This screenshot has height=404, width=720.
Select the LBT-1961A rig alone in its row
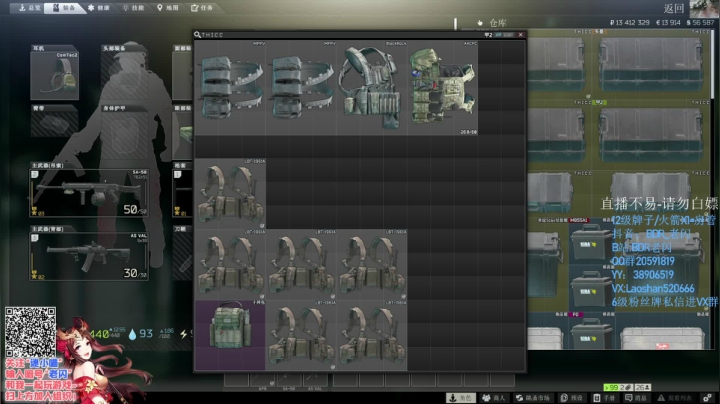(231, 194)
